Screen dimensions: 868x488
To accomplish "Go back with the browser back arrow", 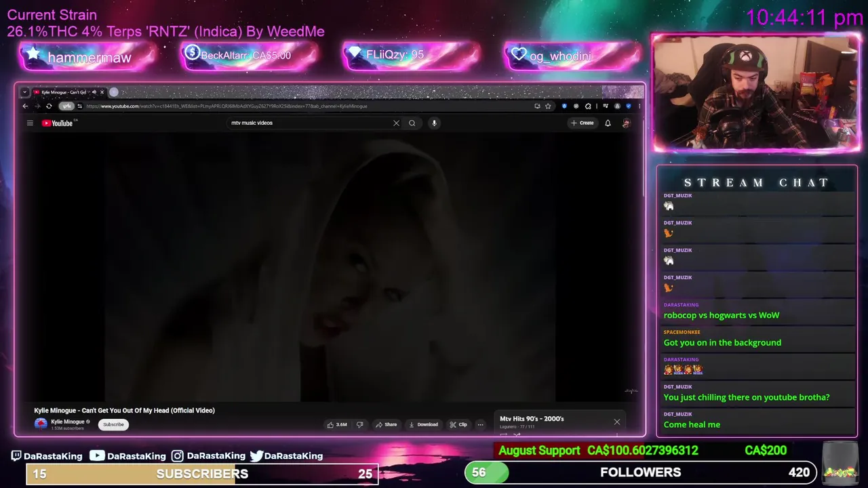I will pyautogui.click(x=25, y=106).
